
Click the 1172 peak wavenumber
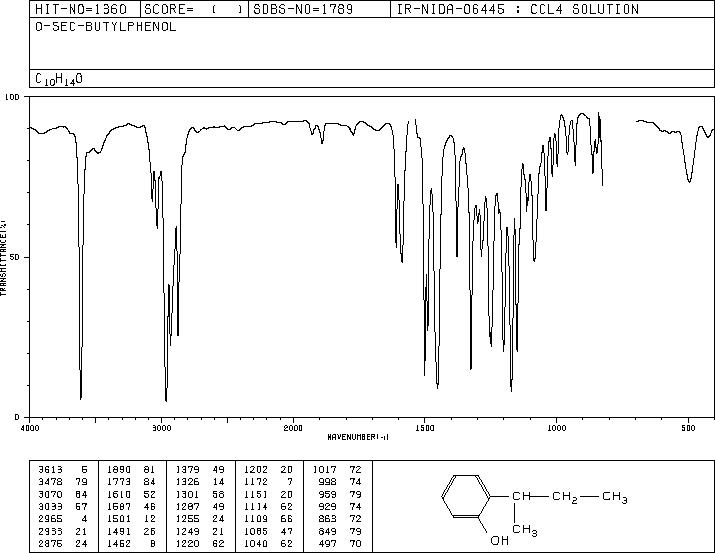click(x=256, y=482)
